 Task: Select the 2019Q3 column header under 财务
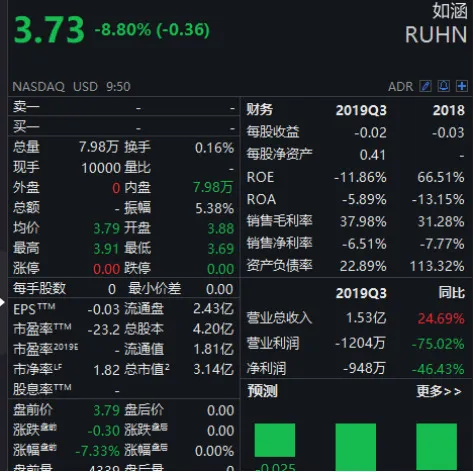coord(361,110)
